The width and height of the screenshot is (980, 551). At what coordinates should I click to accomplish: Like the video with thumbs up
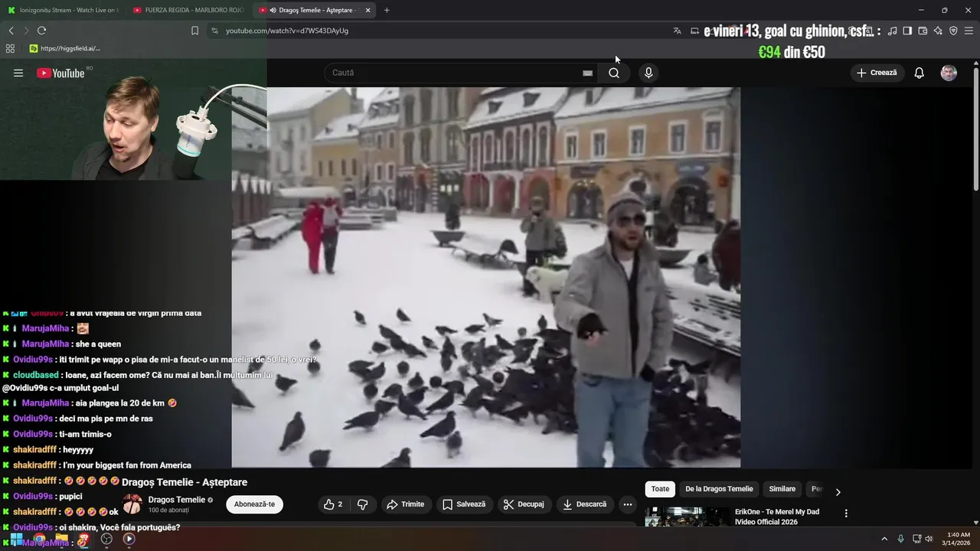(x=333, y=504)
